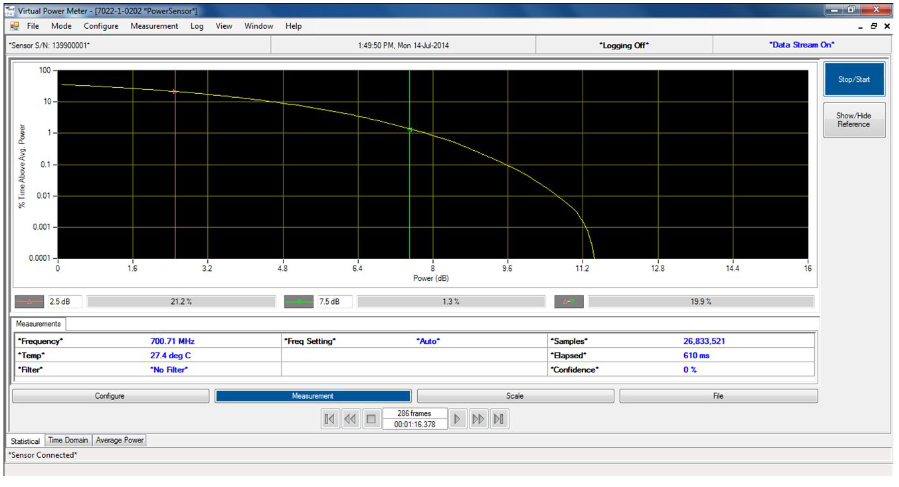The height and width of the screenshot is (487, 899).
Task: Fast forward the frame playback
Action: coord(478,419)
